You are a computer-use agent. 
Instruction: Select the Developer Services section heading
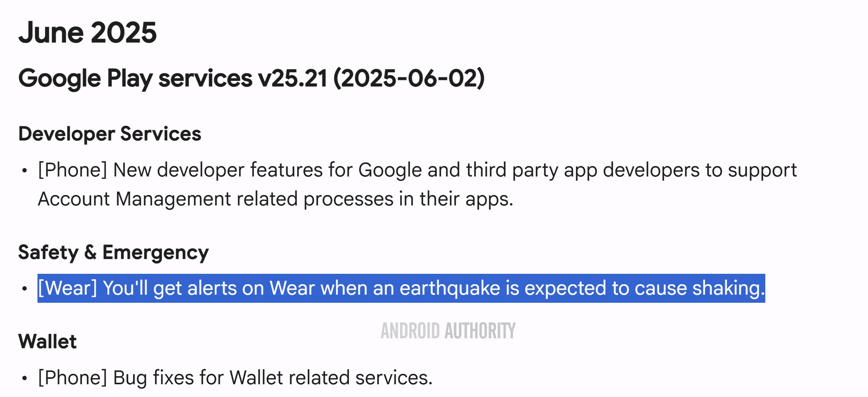[110, 134]
